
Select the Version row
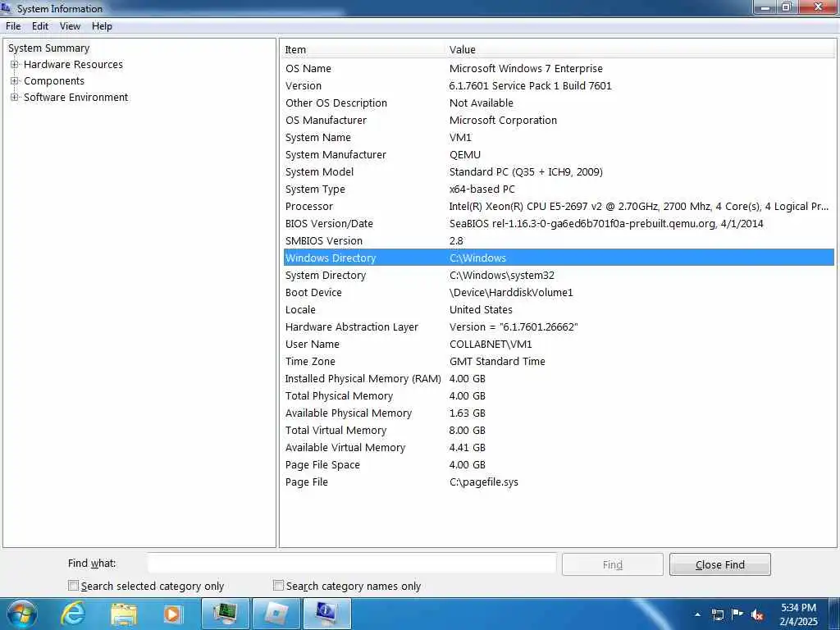[559, 85]
